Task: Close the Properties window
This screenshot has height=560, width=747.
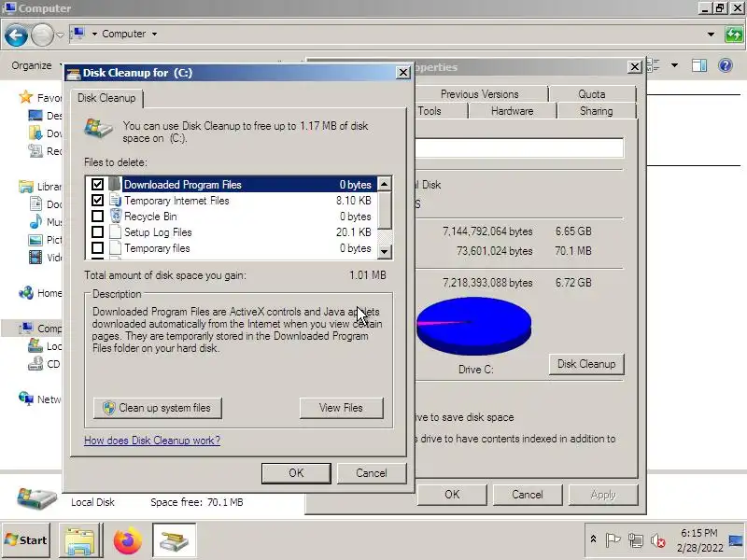Action: [x=635, y=66]
